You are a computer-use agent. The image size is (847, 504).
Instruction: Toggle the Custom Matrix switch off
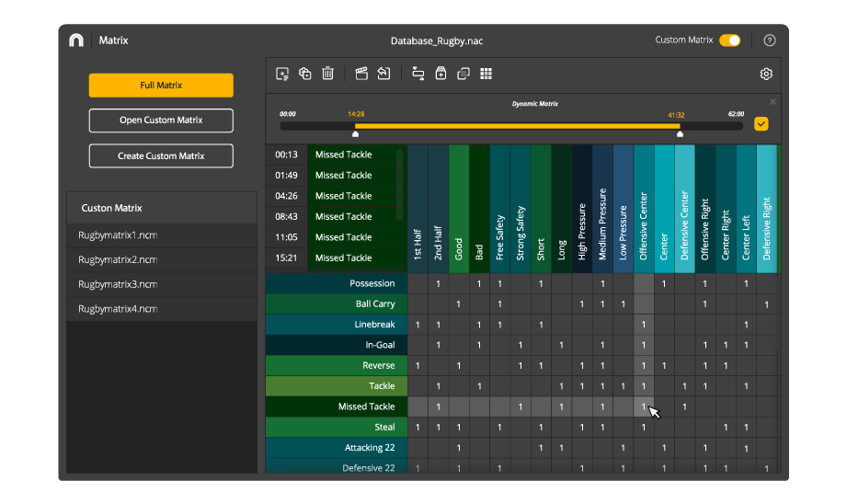tap(729, 40)
